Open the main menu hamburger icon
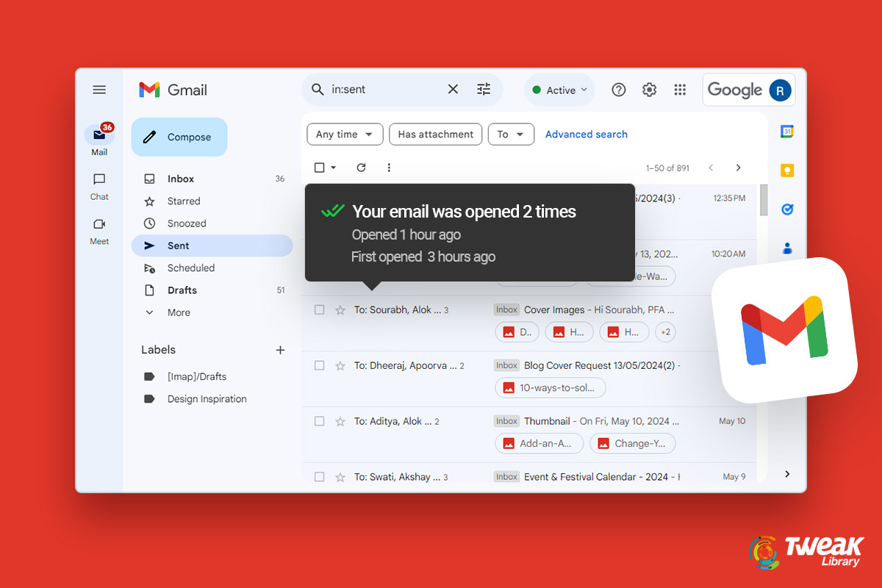This screenshot has width=882, height=588. pyautogui.click(x=99, y=90)
